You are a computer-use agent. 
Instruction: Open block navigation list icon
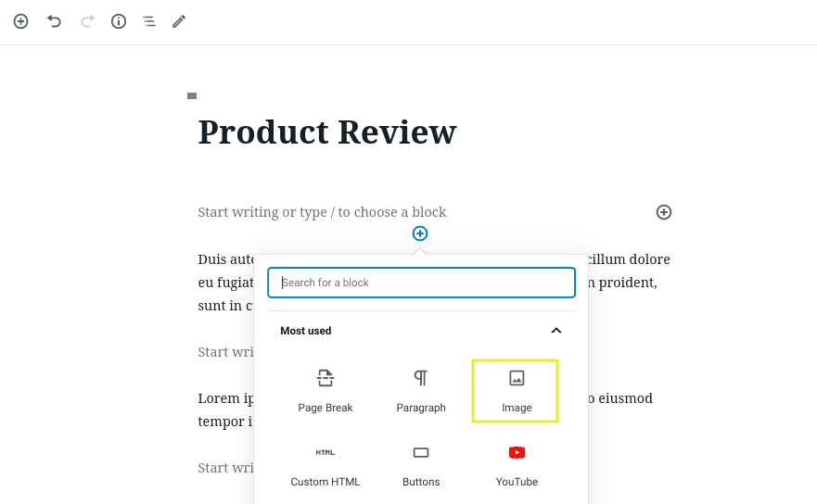pos(148,20)
